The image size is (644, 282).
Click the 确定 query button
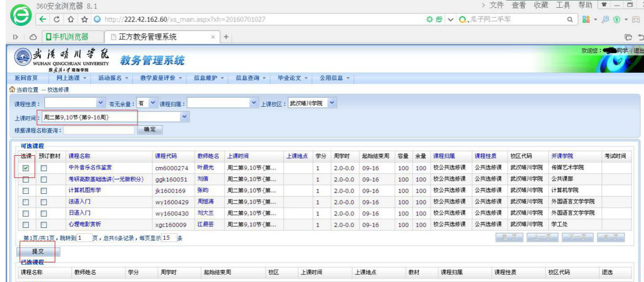(150, 130)
